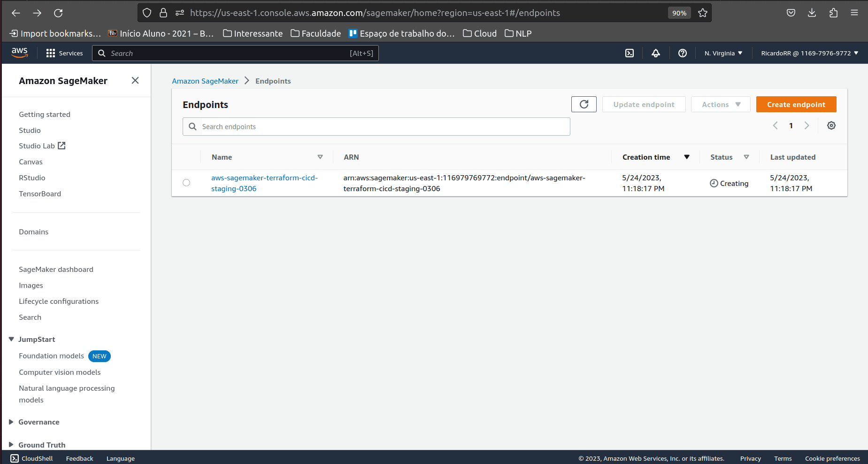Click the refresh endpoints button
Viewport: 868px width, 464px height.
pos(584,104)
